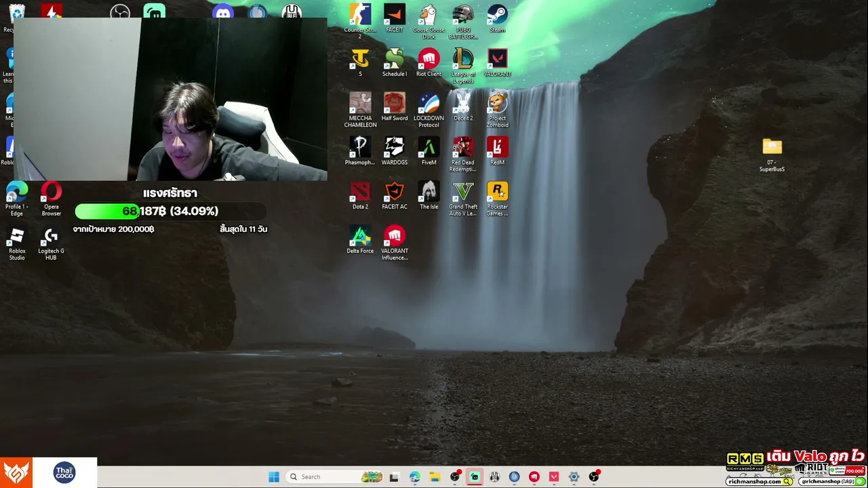Viewport: 868px width, 488px height.
Task: Open File Explorer from the taskbar
Action: click(x=434, y=476)
